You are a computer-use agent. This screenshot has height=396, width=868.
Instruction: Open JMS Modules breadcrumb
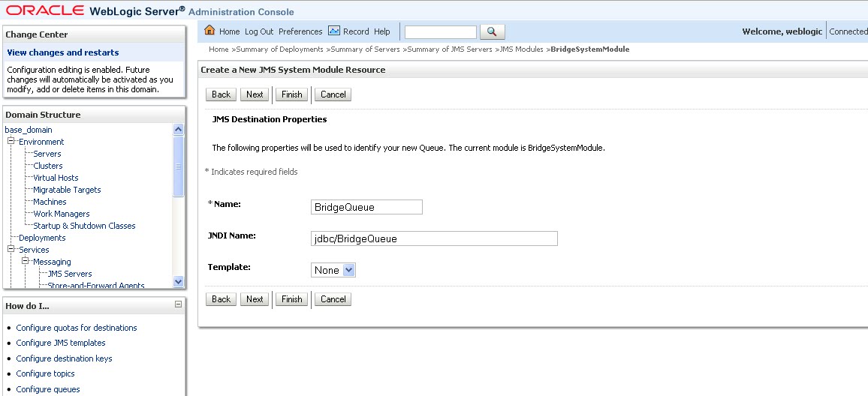coord(521,49)
